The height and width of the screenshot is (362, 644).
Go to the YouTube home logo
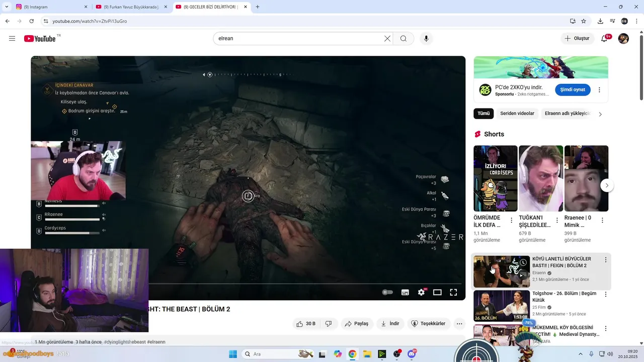coord(40,39)
